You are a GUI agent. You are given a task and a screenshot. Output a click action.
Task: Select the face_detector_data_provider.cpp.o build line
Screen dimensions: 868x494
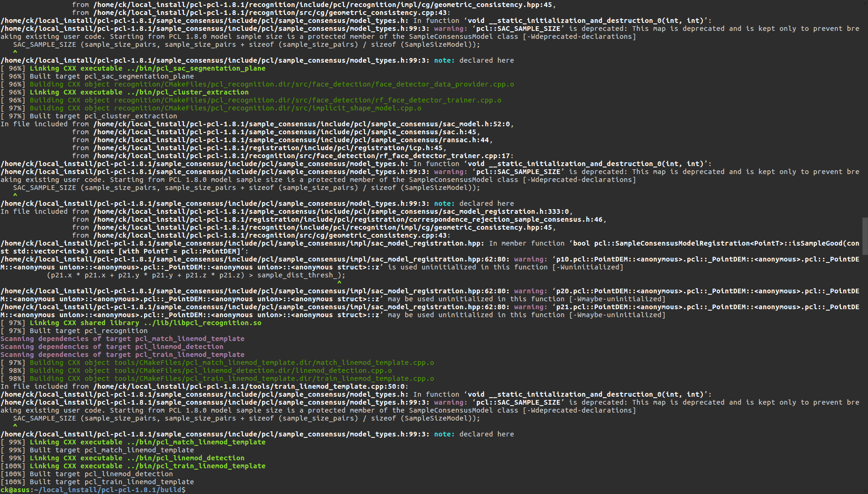click(271, 84)
